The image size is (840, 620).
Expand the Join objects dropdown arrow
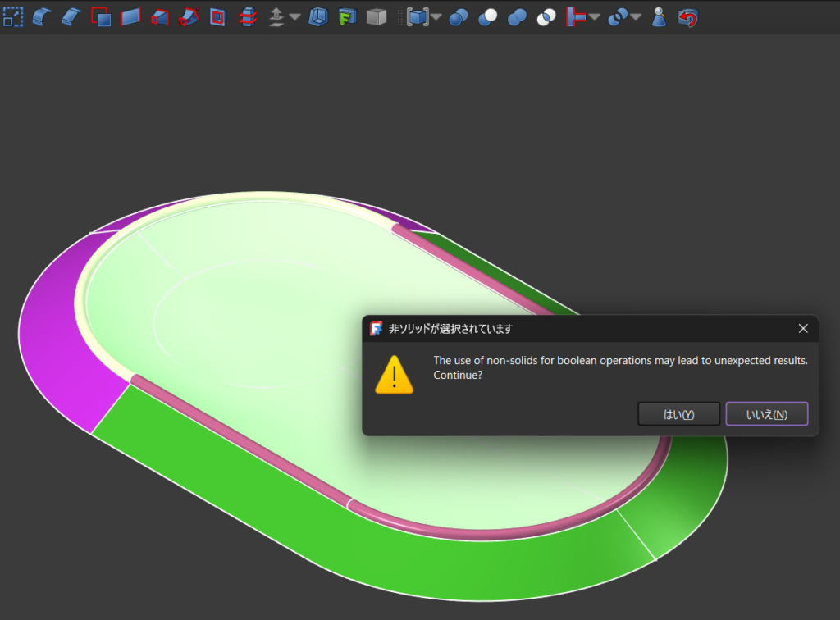coord(594,17)
